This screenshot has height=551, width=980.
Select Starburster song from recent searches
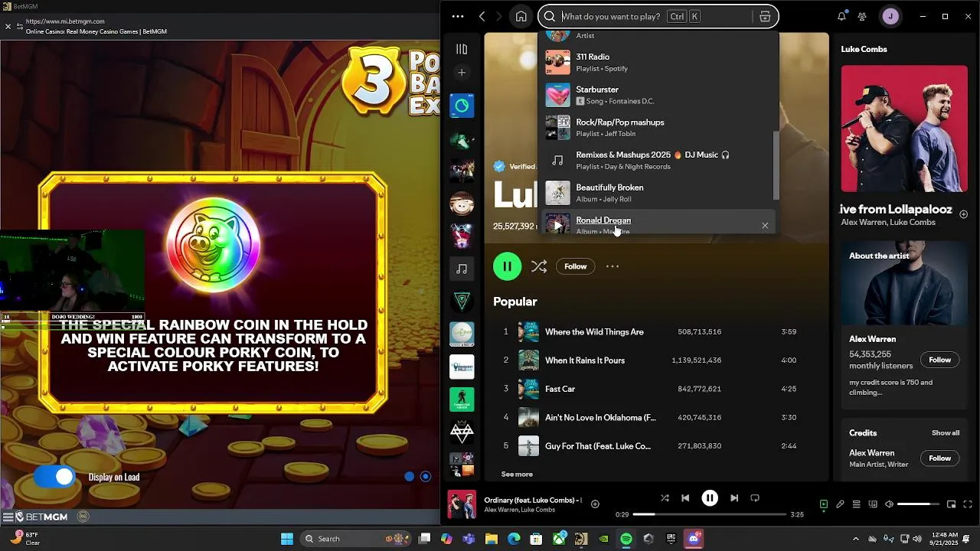pyautogui.click(x=658, y=95)
